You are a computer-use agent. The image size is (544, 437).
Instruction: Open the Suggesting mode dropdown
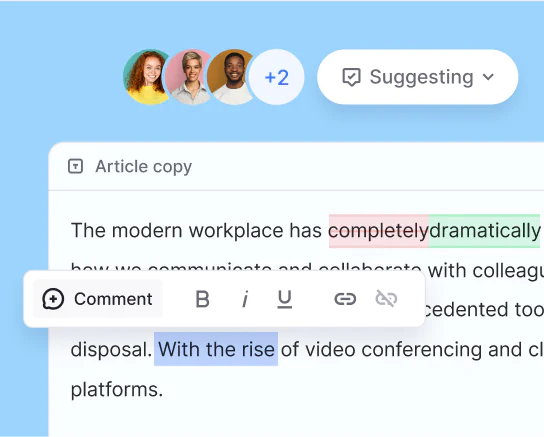click(418, 77)
